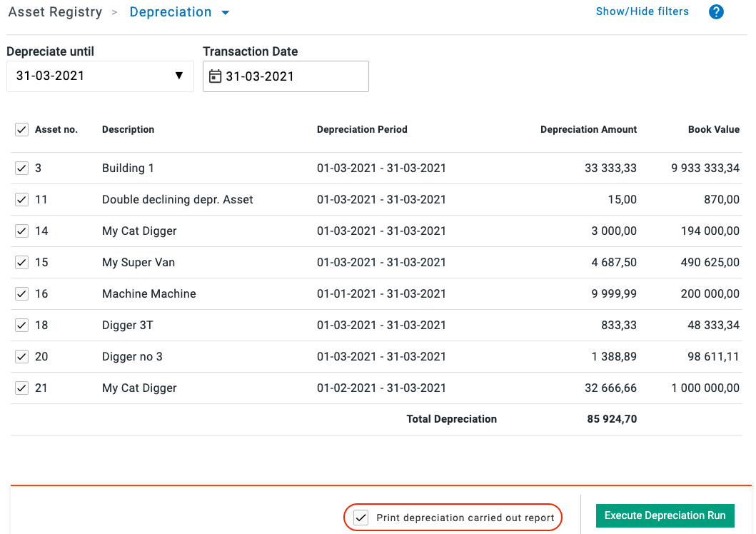Image resolution: width=756 pixels, height=534 pixels.
Task: Click Execute Depreciation Run button
Action: tap(665, 515)
